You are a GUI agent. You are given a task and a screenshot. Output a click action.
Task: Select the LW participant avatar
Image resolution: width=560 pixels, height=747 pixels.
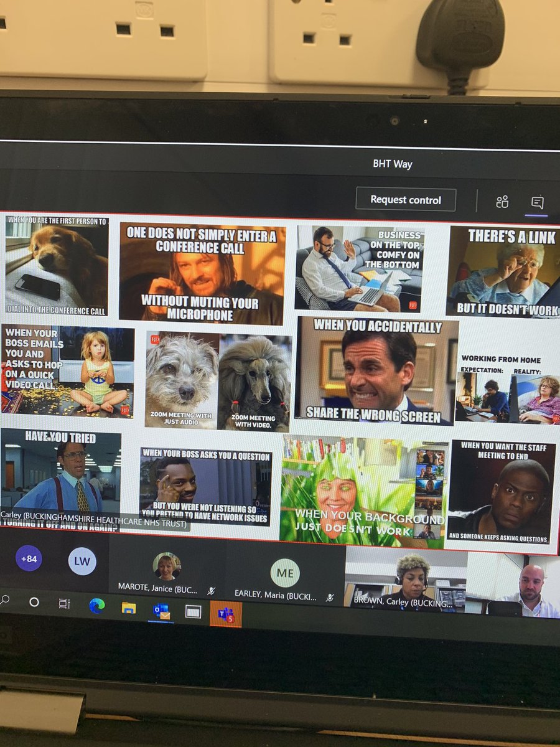pos(82,561)
